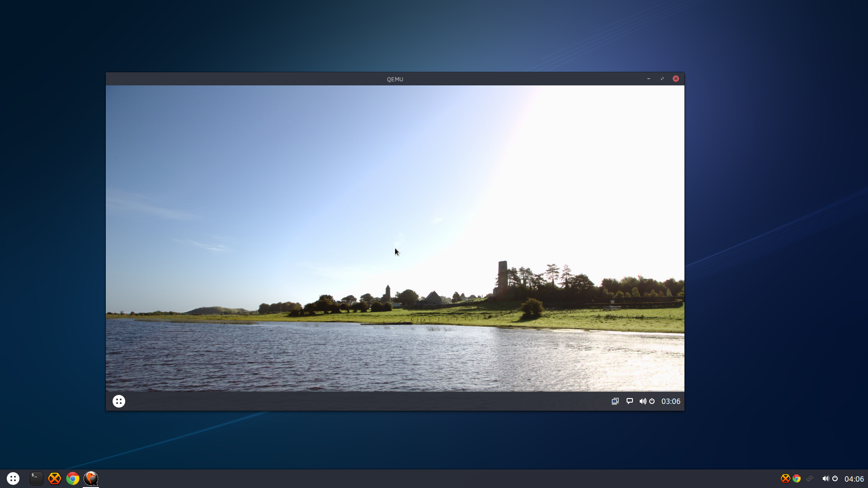Open the host application launcher on the taskbar
This screenshot has height=488, width=868.
coord(13,479)
